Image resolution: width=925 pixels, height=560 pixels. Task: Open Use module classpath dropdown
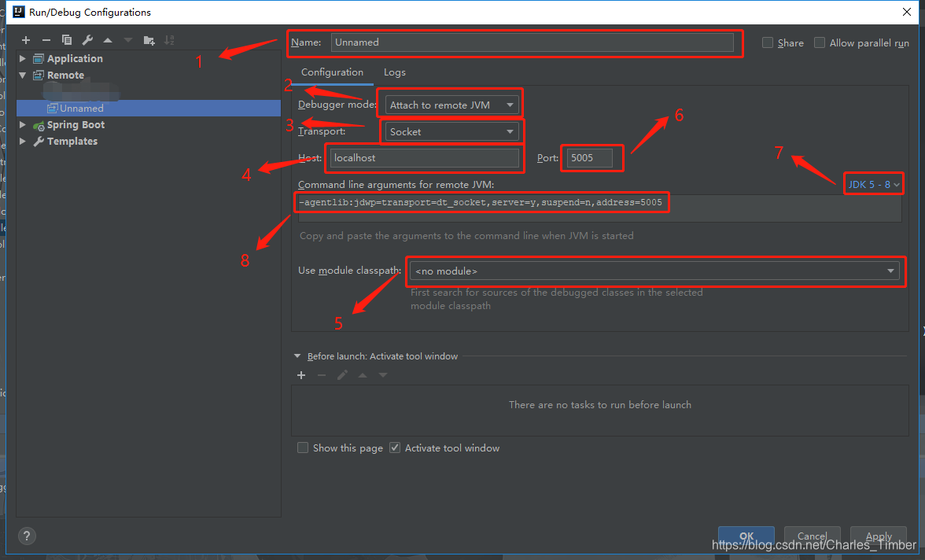tap(654, 271)
